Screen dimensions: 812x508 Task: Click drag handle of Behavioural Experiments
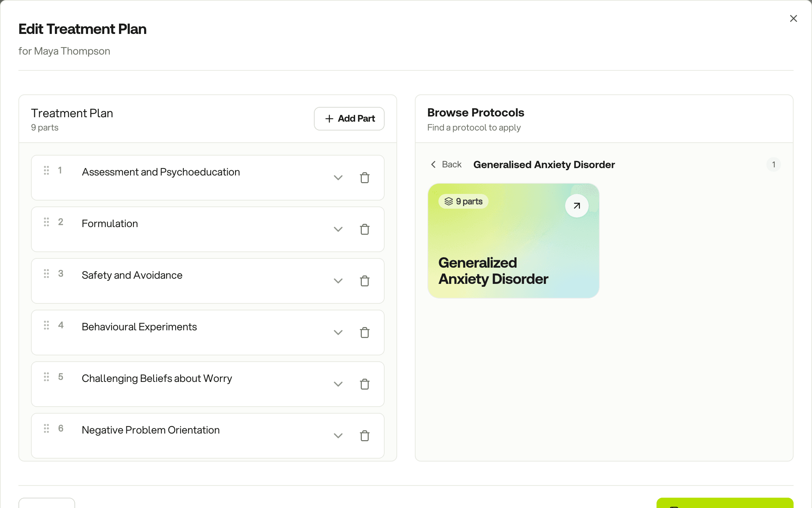pyautogui.click(x=46, y=325)
